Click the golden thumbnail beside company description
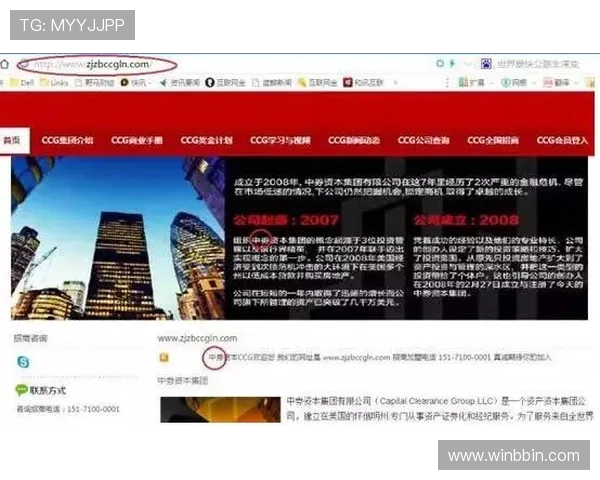Viewport: 600px width, 480px height. [220, 410]
